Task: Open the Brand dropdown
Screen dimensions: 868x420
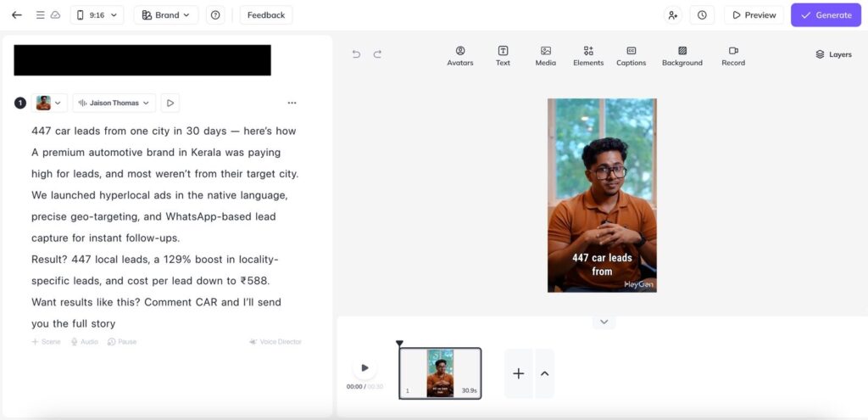Action: pos(166,15)
